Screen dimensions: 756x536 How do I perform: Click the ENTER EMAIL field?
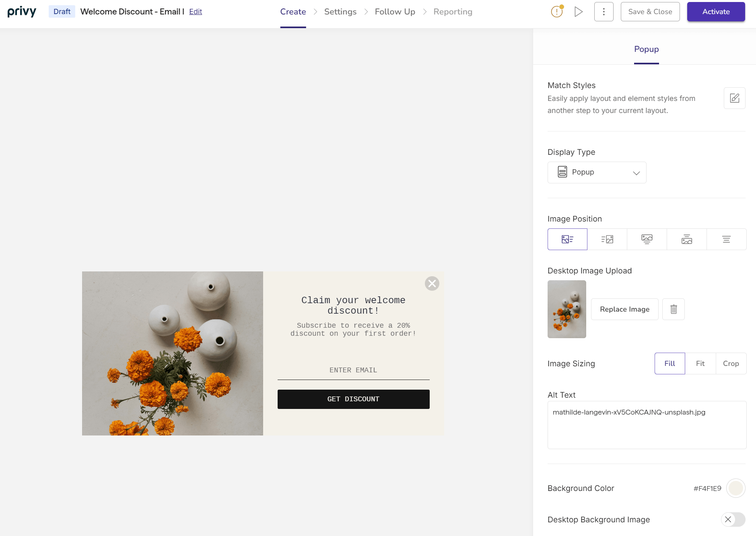pos(354,370)
